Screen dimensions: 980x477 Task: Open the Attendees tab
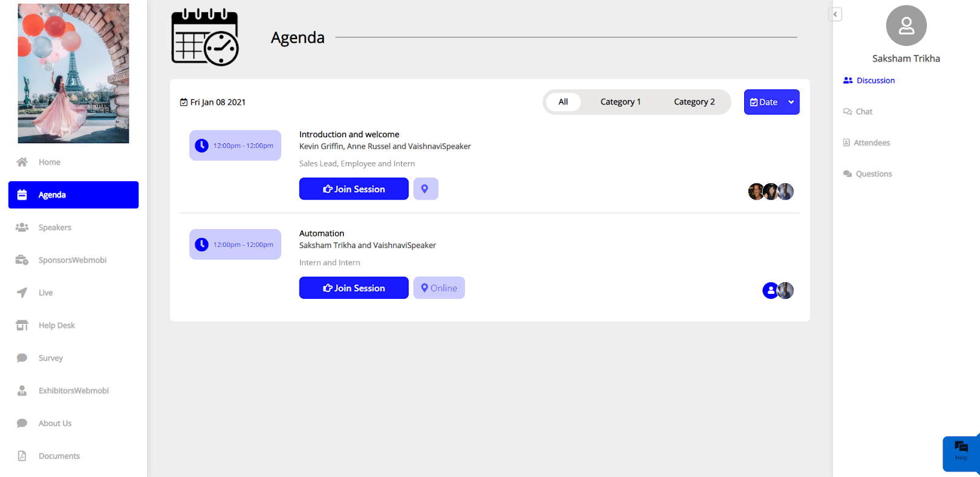(x=872, y=143)
